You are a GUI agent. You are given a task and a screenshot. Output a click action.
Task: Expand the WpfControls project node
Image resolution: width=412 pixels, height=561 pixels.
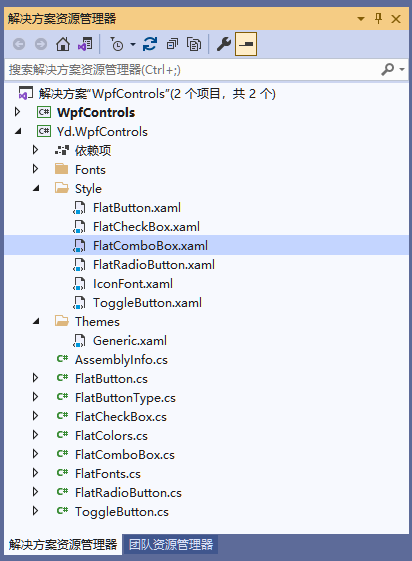tap(17, 112)
